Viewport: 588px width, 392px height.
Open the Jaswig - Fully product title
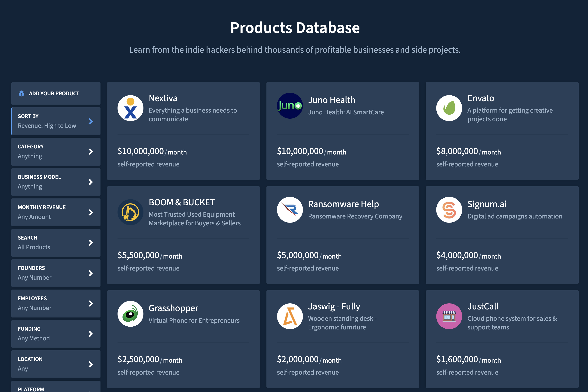pos(334,307)
